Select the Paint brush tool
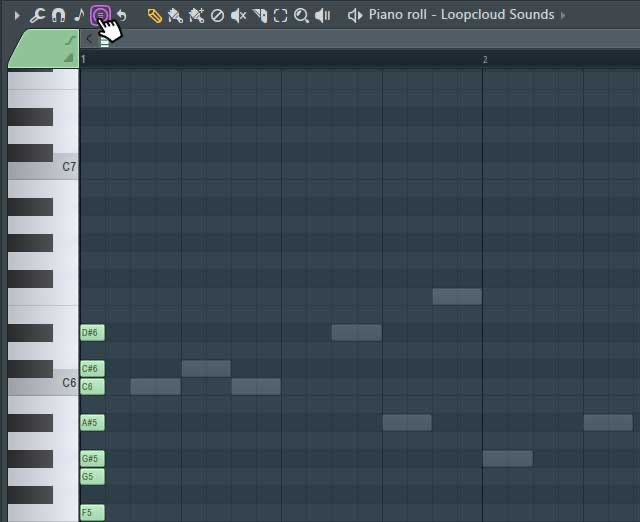 pyautogui.click(x=175, y=15)
